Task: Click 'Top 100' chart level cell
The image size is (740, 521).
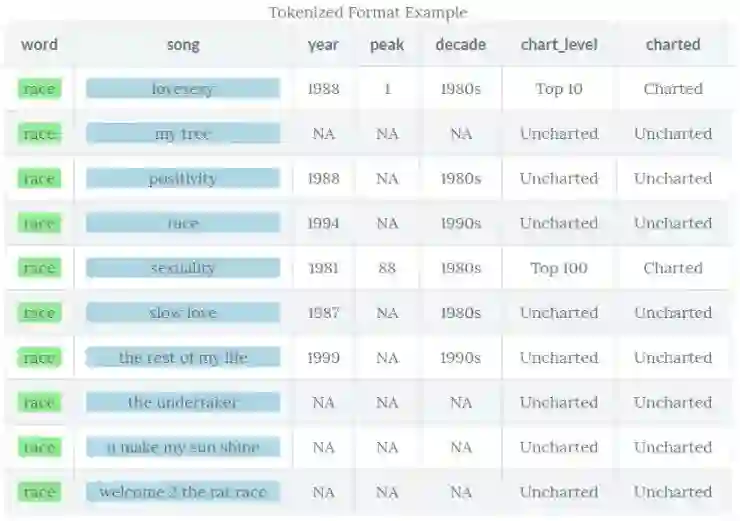Action: 558,268
